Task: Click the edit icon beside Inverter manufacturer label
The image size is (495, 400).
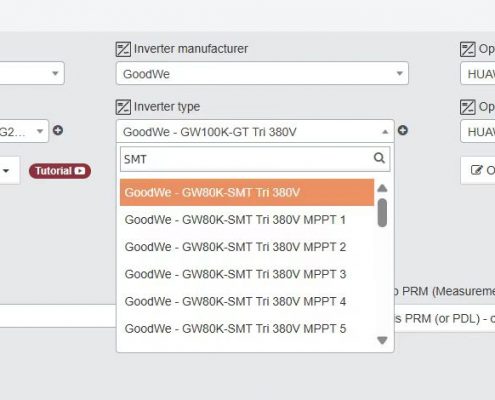Action: tap(123, 49)
